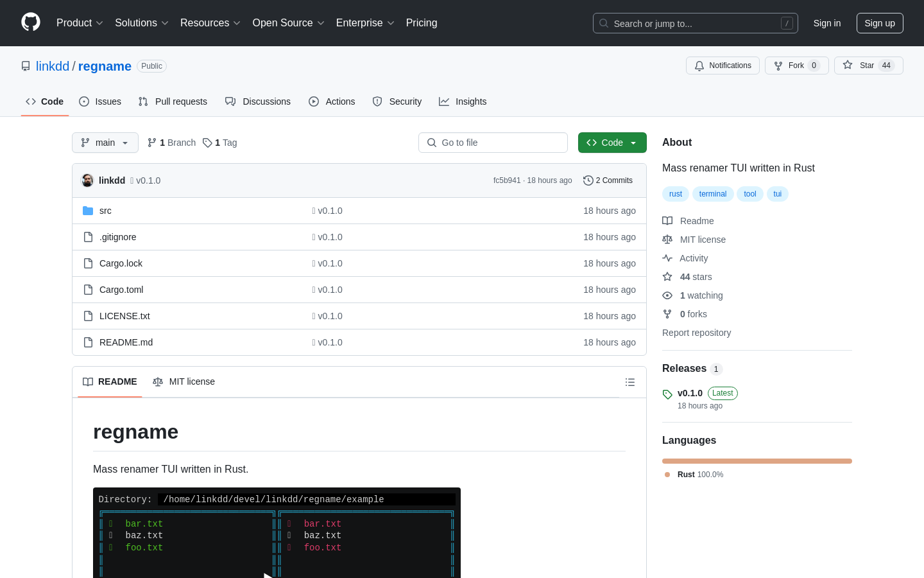Switch to the Issues tab
Screen dimensions: 924x578
(100, 101)
